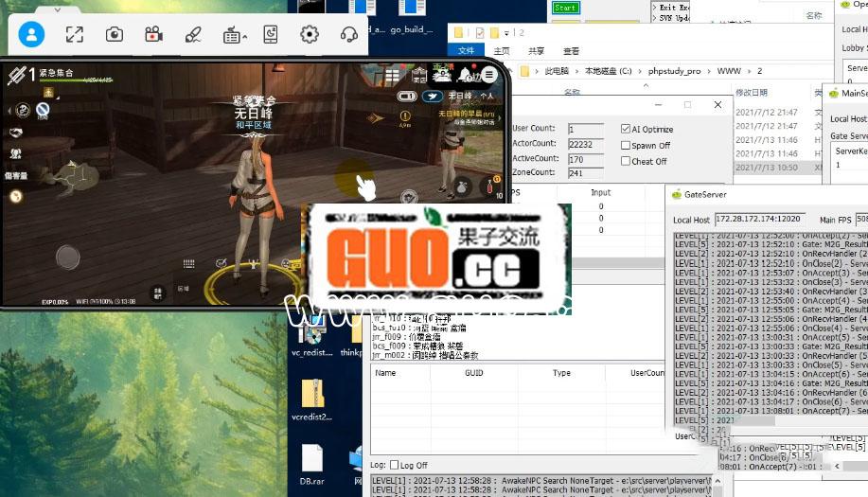The image size is (868, 497).
Task: Select the file dated 2021/7/13 10:50
Action: click(x=766, y=168)
